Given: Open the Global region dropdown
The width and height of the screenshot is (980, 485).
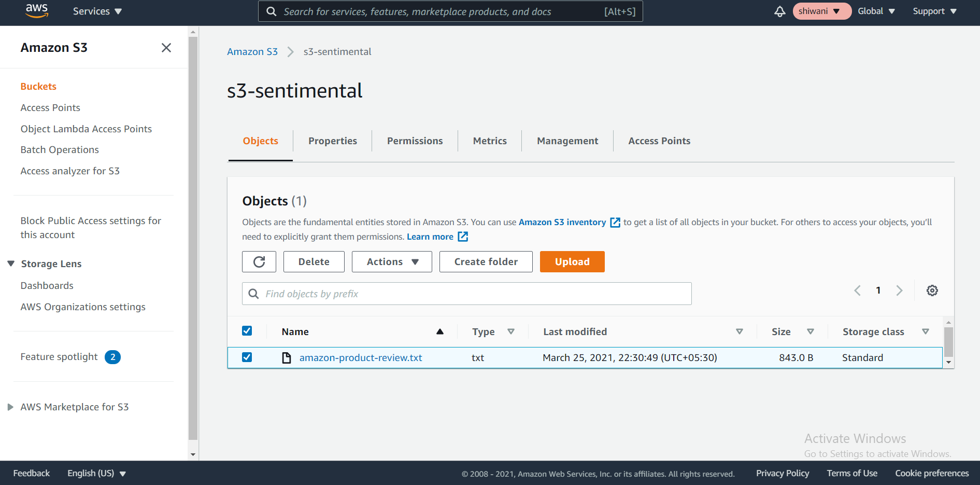Looking at the screenshot, I should (x=876, y=11).
